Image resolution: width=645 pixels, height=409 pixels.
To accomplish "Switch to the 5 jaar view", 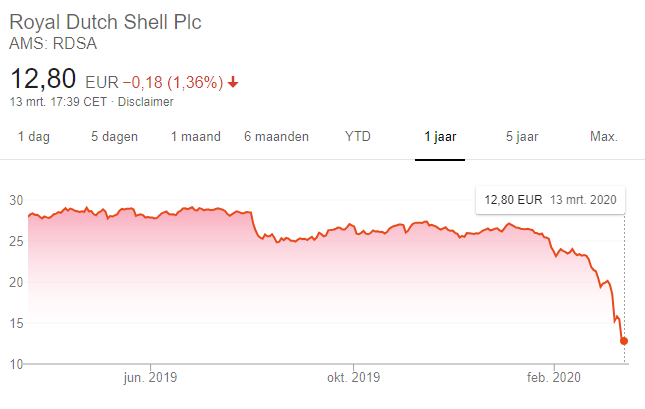I will (521, 137).
